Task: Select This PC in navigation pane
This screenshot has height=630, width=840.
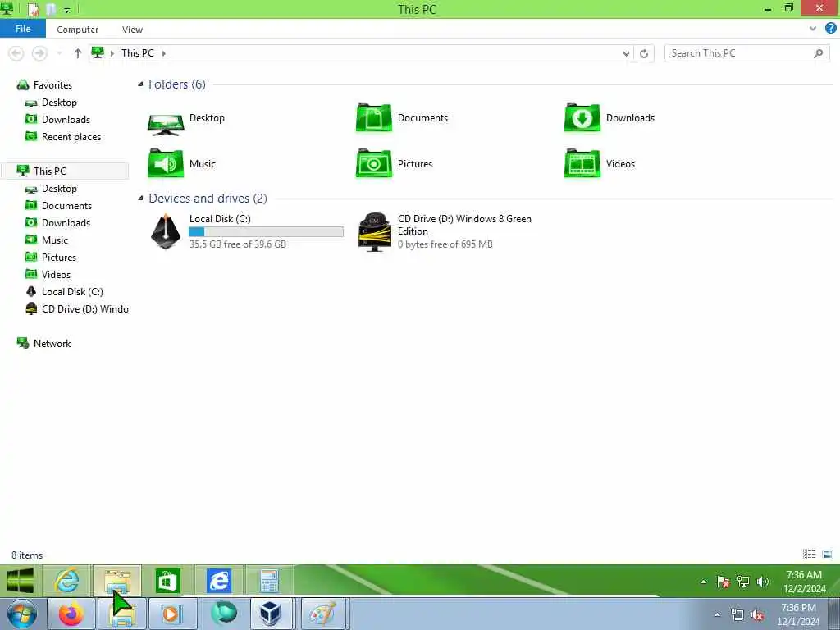Action: coord(65,171)
